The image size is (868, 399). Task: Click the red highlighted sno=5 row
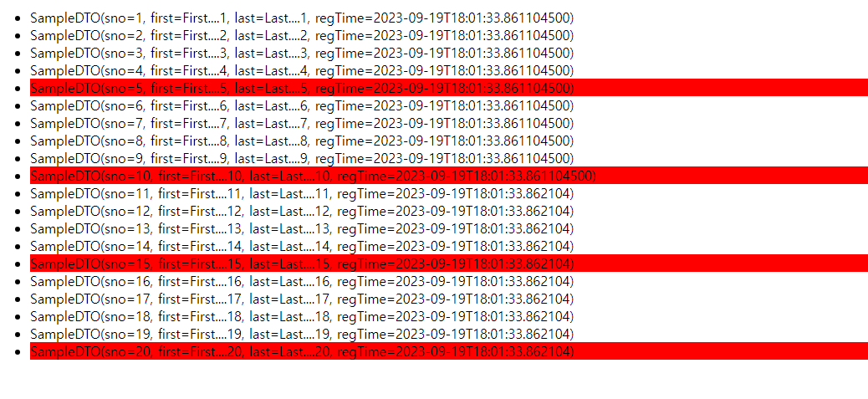(x=449, y=88)
